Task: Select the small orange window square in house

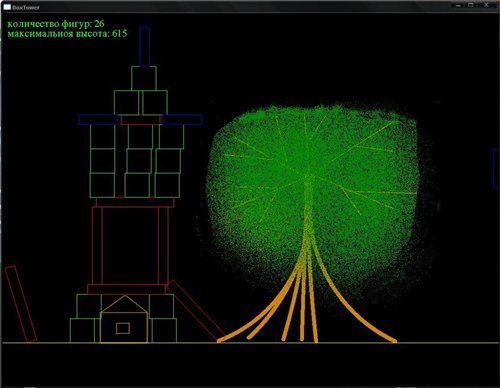Action: click(x=123, y=329)
